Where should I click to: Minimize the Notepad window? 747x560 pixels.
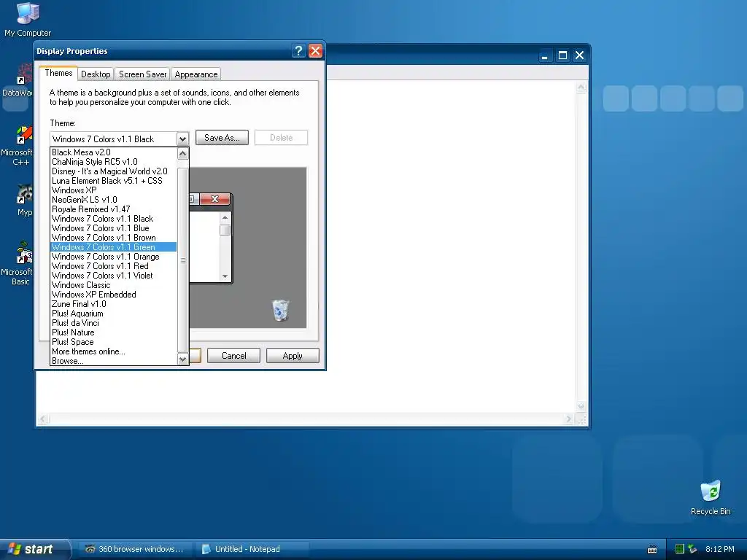pyautogui.click(x=544, y=55)
